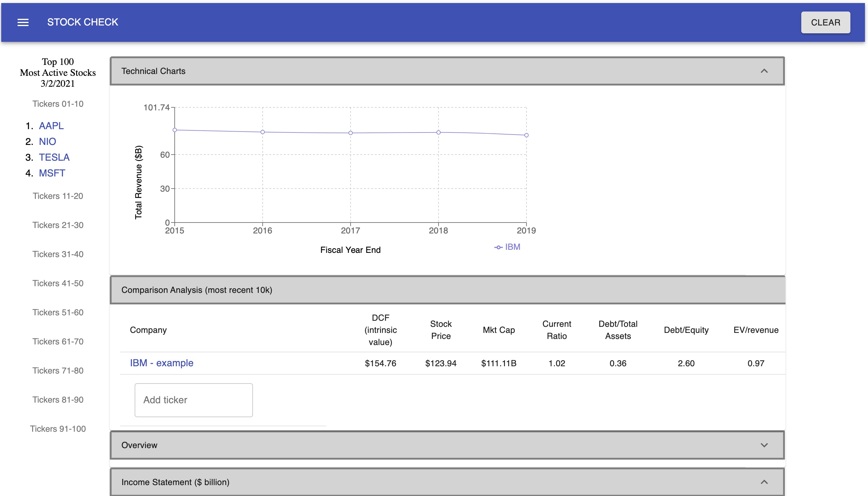Open the AAPL ticker link
Viewport: 868px width, 496px height.
coord(51,126)
